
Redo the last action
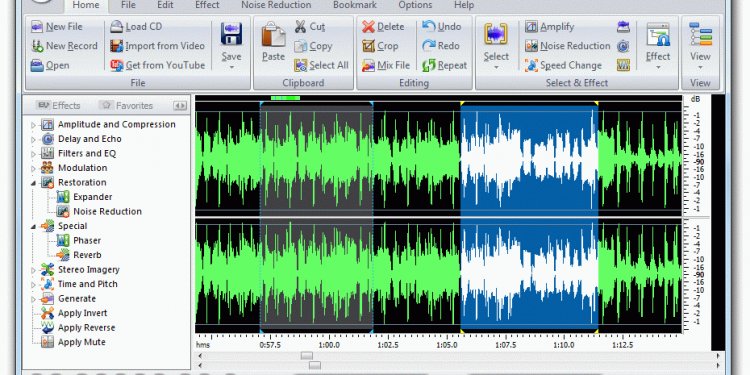[441, 46]
